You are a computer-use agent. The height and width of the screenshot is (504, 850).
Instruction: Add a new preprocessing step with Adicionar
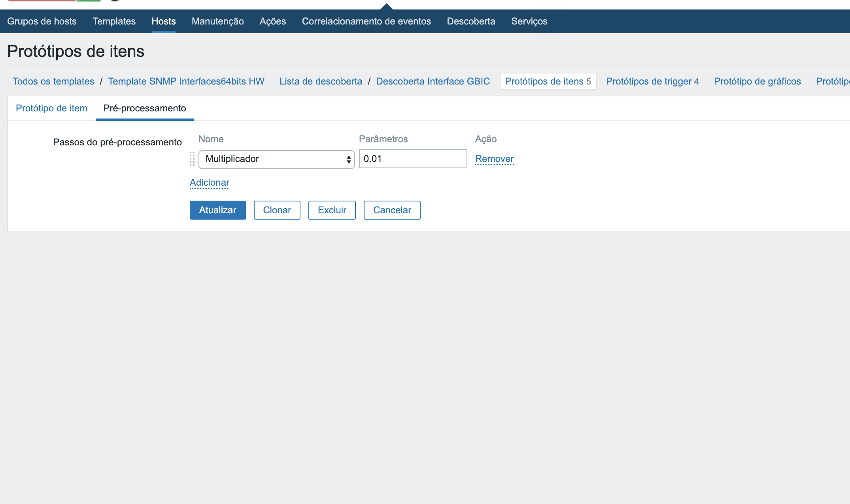(x=209, y=182)
